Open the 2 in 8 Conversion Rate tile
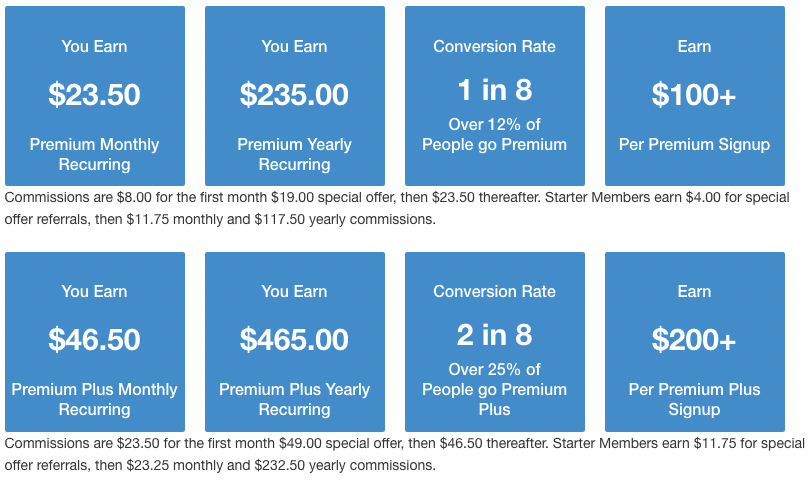Screen dimensions: 810x480 pyautogui.click(x=495, y=342)
